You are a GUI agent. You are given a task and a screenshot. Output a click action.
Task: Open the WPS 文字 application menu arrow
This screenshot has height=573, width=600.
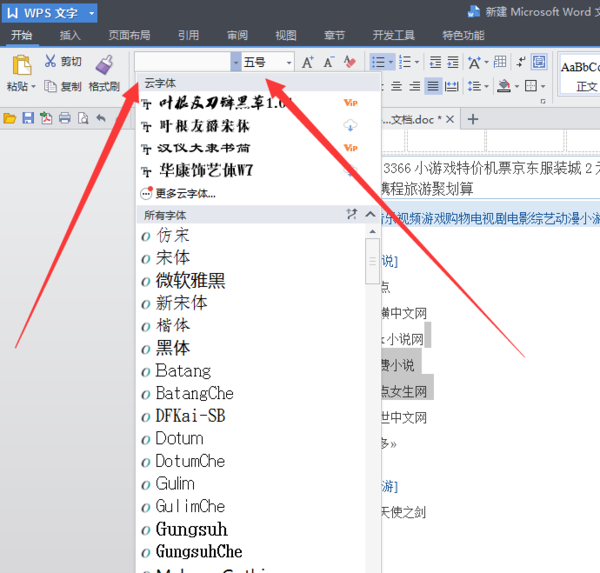coord(91,13)
